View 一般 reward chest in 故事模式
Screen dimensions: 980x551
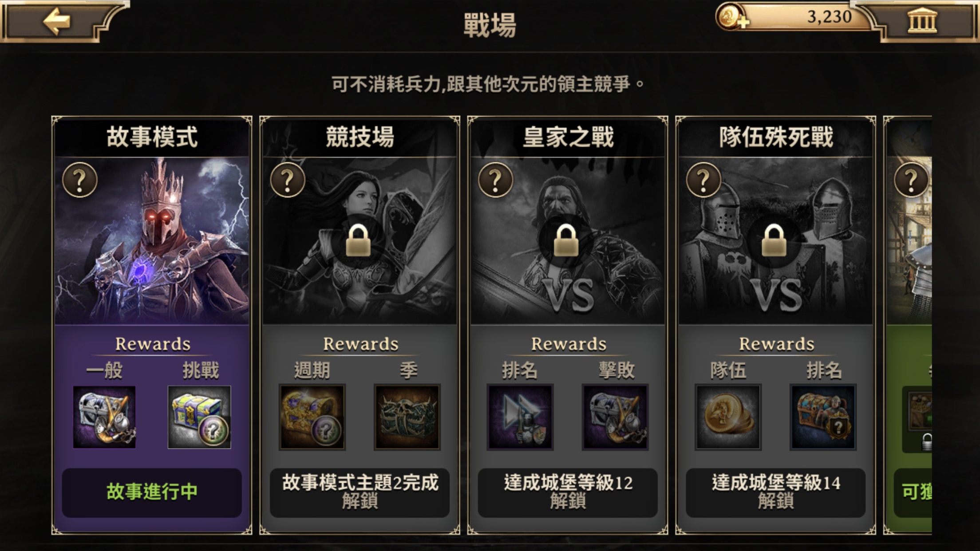[104, 417]
